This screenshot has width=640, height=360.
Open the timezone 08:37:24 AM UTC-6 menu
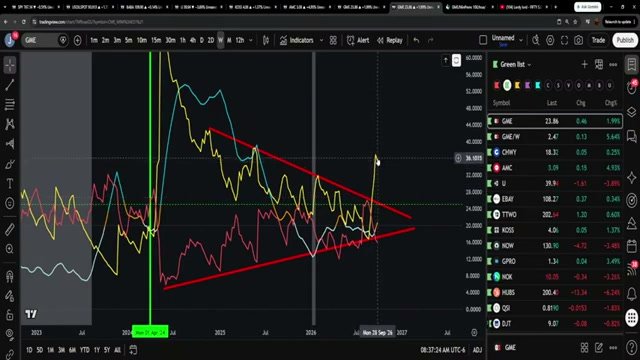442,350
